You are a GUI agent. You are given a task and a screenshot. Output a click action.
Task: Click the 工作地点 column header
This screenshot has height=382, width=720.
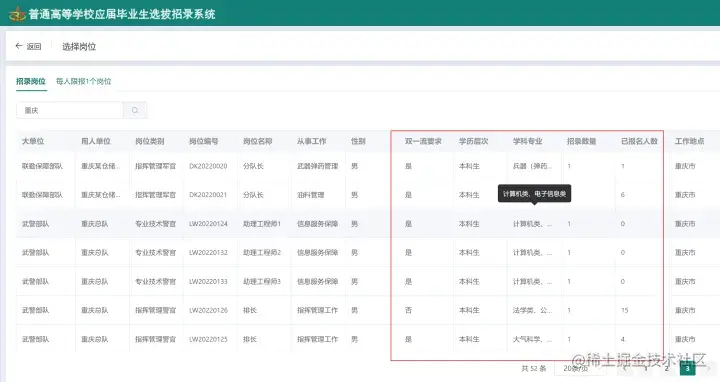point(689,141)
